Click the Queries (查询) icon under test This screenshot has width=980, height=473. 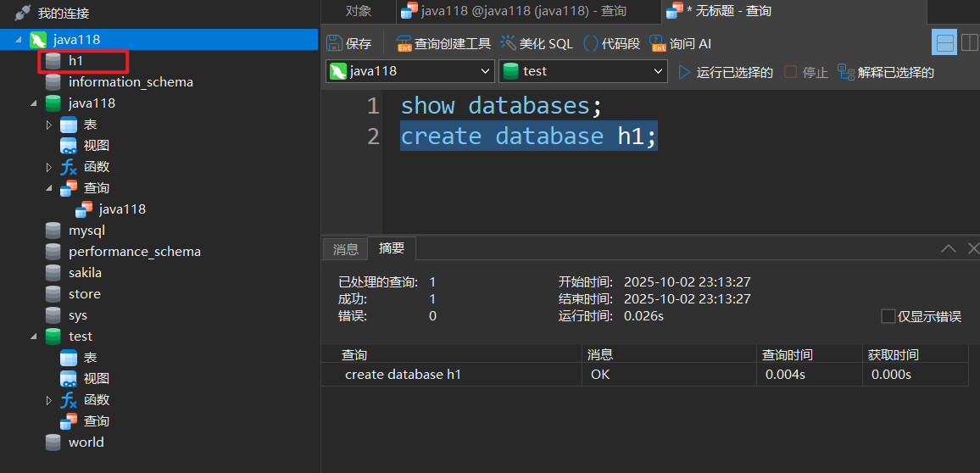tap(68, 421)
